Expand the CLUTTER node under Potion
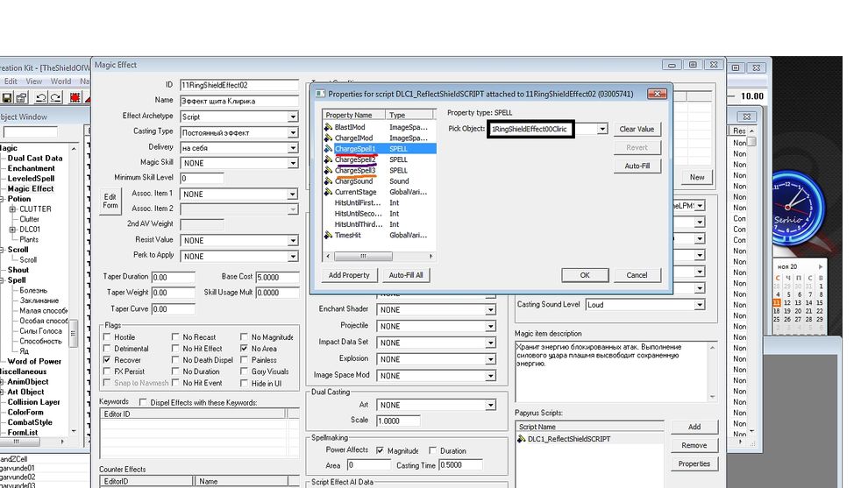 tap(12, 209)
